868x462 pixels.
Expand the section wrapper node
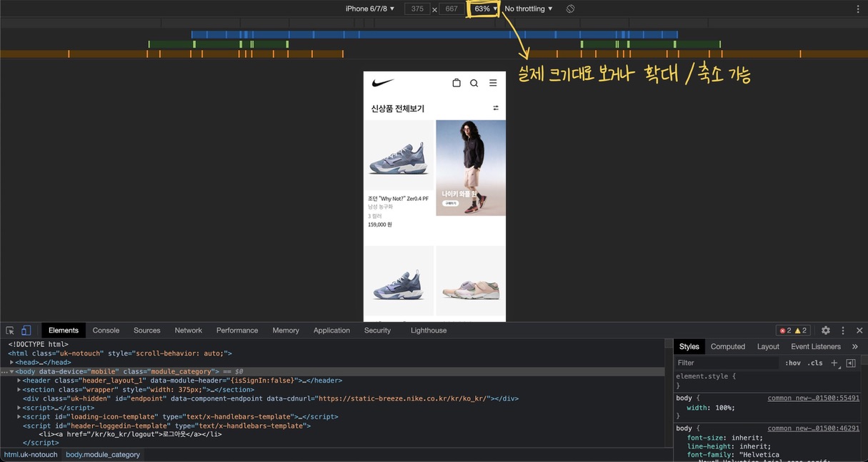point(19,390)
